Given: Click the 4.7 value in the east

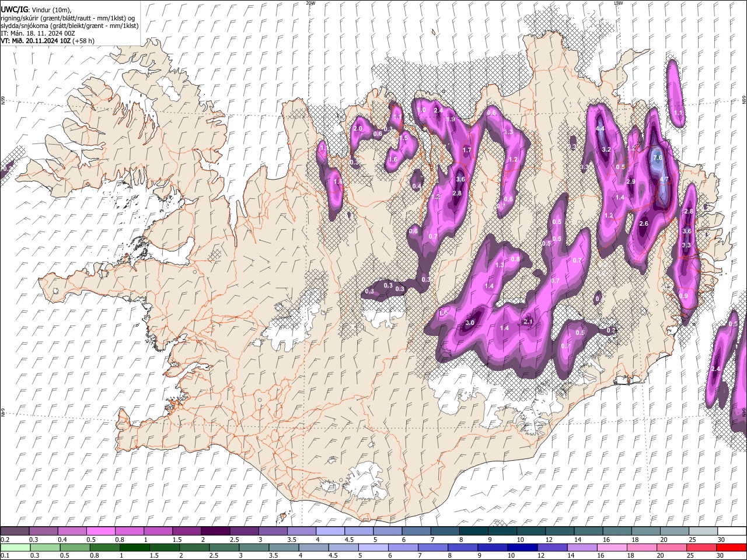Looking at the screenshot, I should tap(664, 180).
